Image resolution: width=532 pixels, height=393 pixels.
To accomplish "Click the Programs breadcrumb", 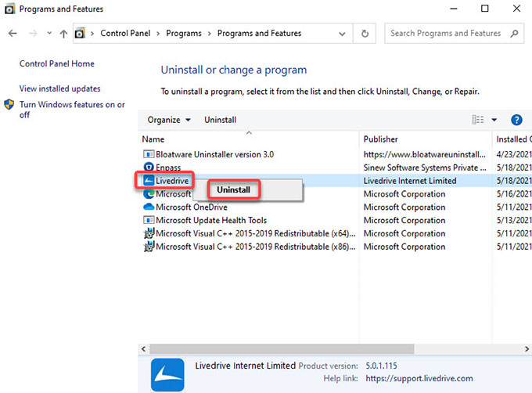I will (x=184, y=33).
